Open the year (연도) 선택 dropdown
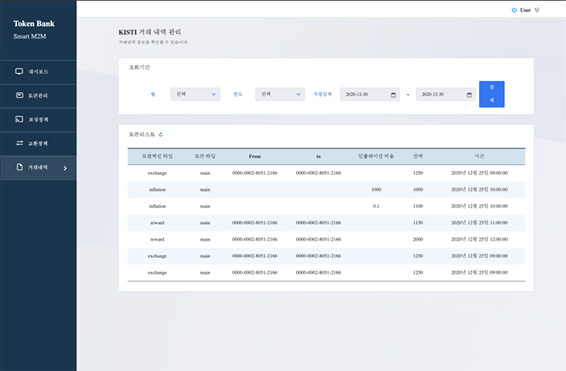566x371 pixels. [x=280, y=94]
